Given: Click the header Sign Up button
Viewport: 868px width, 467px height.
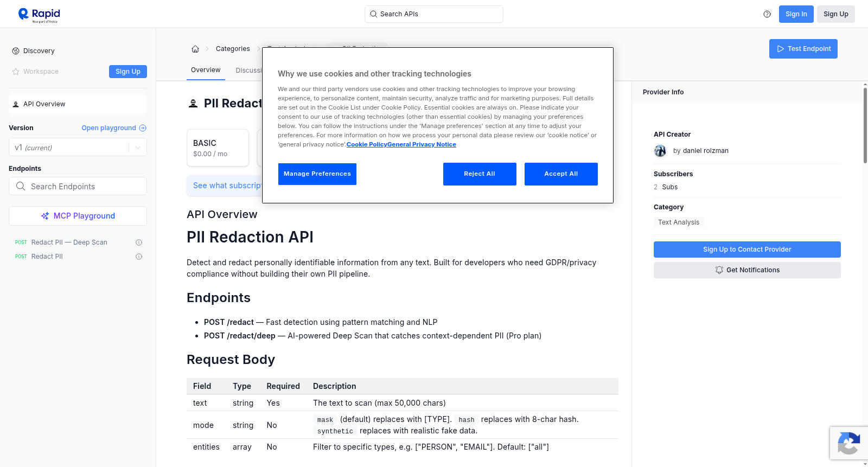Looking at the screenshot, I should click(835, 14).
